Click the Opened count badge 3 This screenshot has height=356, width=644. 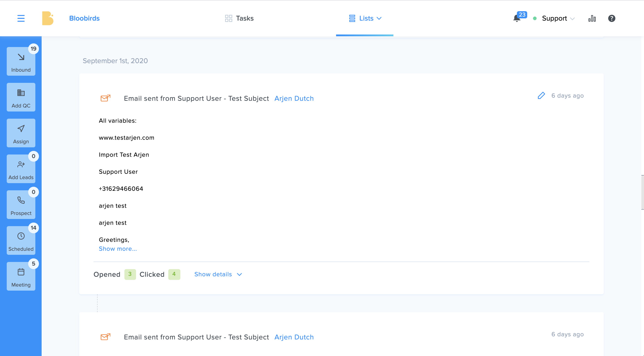[130, 274]
